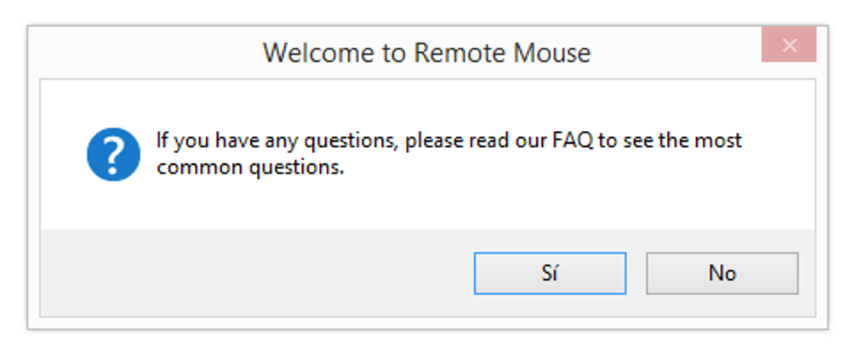Click the 'If you have any questions' text
The height and width of the screenshot is (364, 868).
point(277,140)
